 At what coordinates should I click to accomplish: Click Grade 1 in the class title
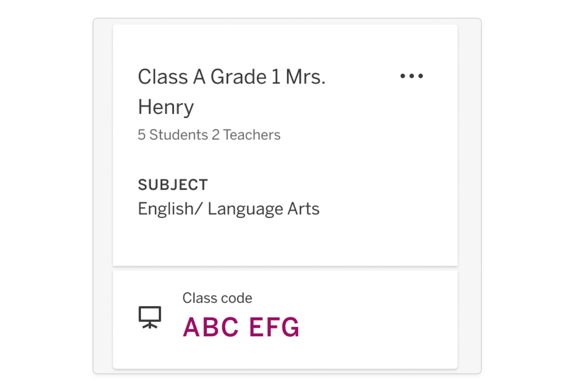click(245, 77)
